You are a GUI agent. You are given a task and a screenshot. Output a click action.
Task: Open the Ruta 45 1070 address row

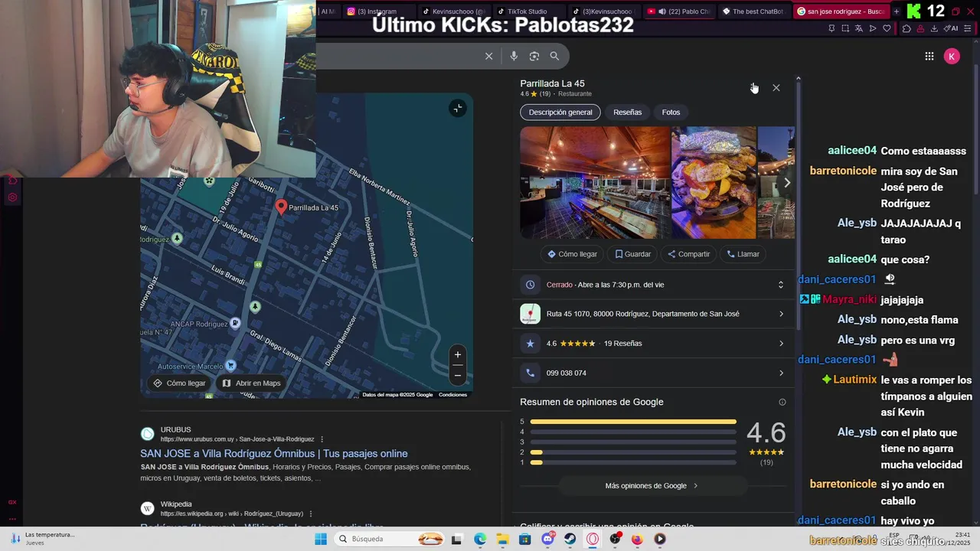(x=654, y=314)
